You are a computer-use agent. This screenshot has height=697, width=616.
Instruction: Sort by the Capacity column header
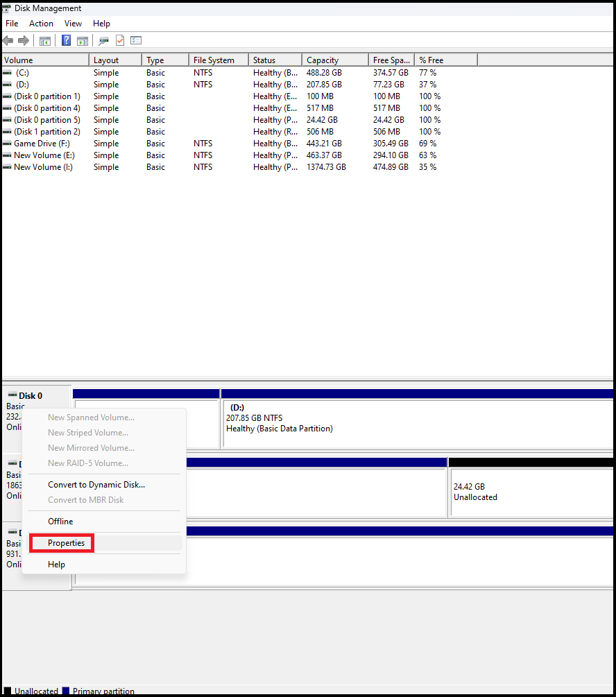[x=323, y=60]
